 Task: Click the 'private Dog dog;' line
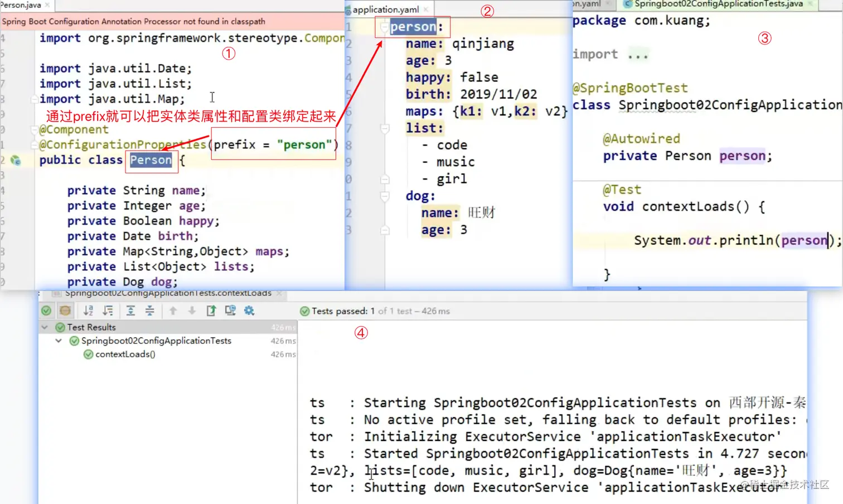coord(123,282)
